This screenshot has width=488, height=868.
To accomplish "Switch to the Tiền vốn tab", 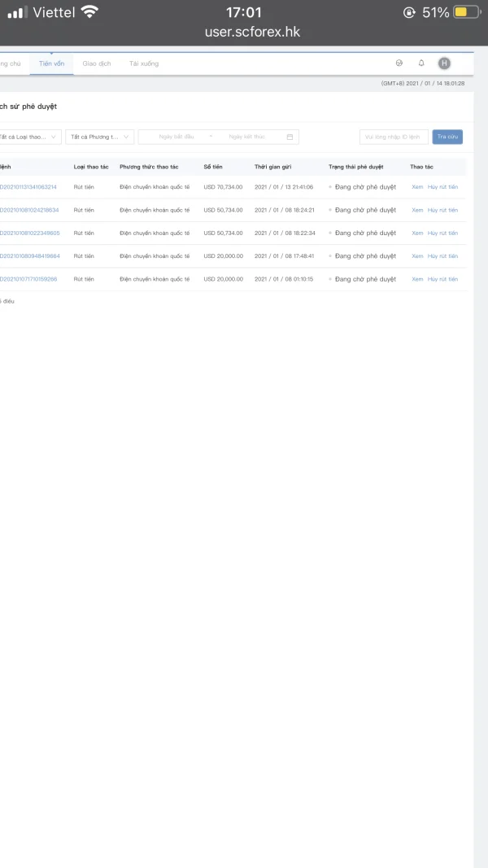I will click(x=51, y=63).
